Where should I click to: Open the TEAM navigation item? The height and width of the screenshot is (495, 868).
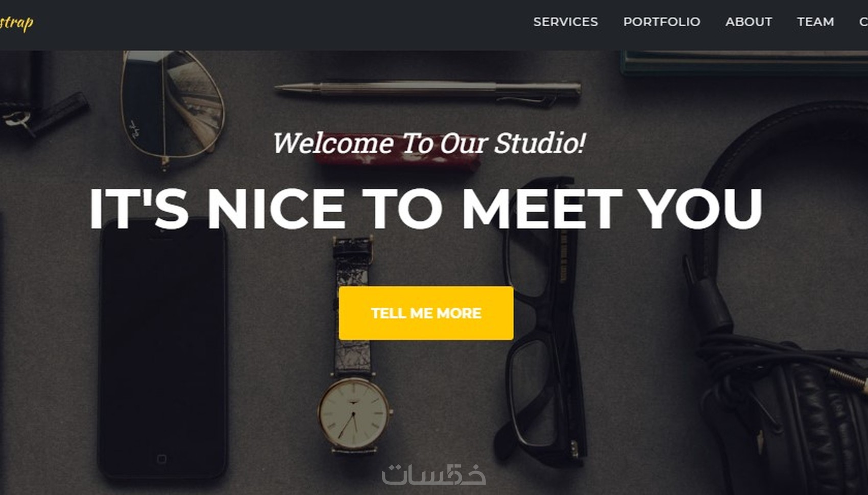[x=815, y=22]
